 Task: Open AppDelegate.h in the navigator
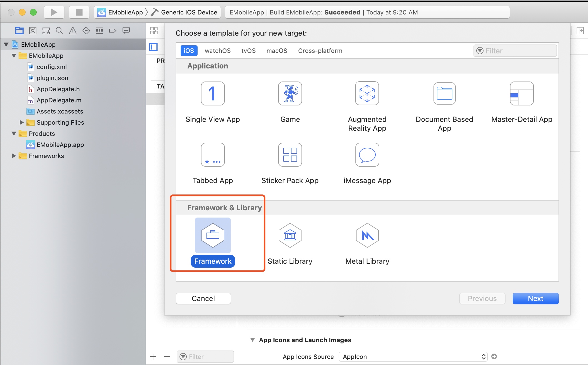58,89
